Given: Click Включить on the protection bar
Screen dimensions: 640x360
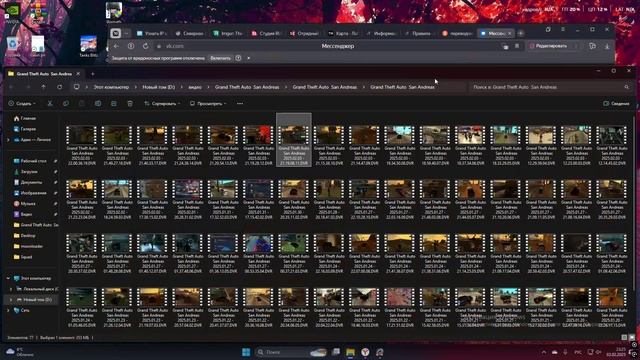Looking at the screenshot, I should 220,58.
